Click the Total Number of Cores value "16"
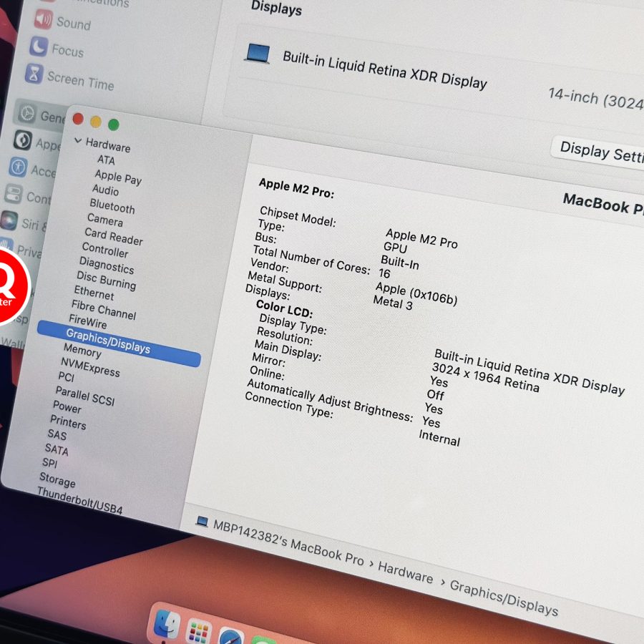 click(384, 273)
